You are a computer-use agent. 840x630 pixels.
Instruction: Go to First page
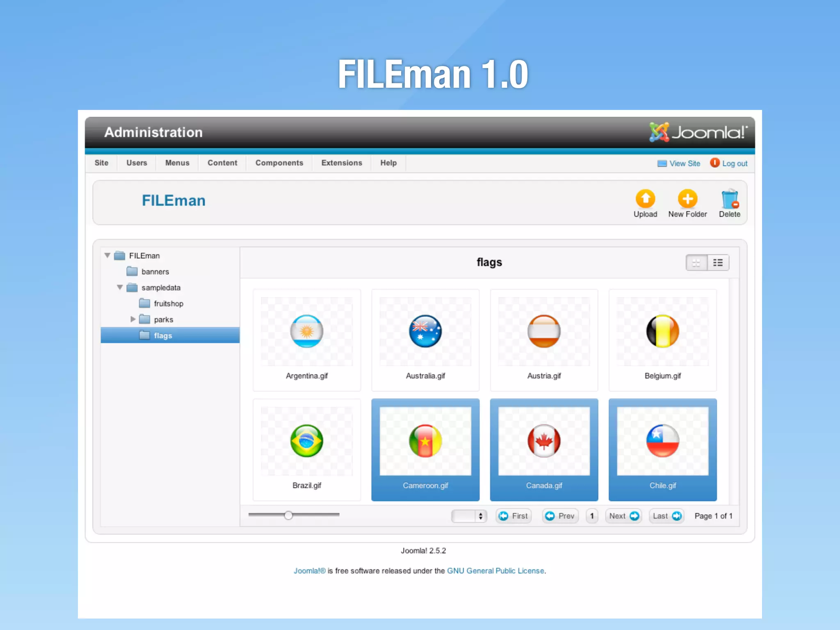[514, 516]
